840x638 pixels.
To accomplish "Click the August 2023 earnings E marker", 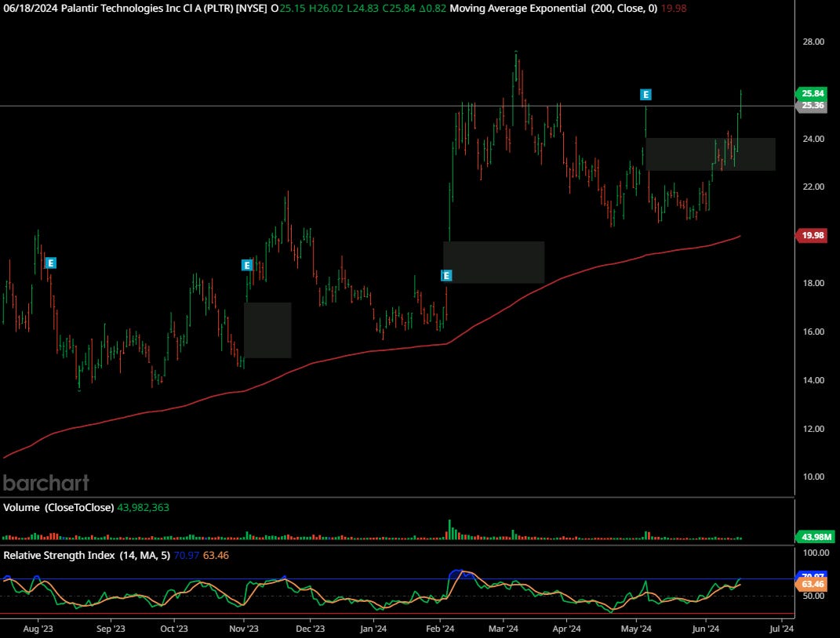I will (x=50, y=263).
